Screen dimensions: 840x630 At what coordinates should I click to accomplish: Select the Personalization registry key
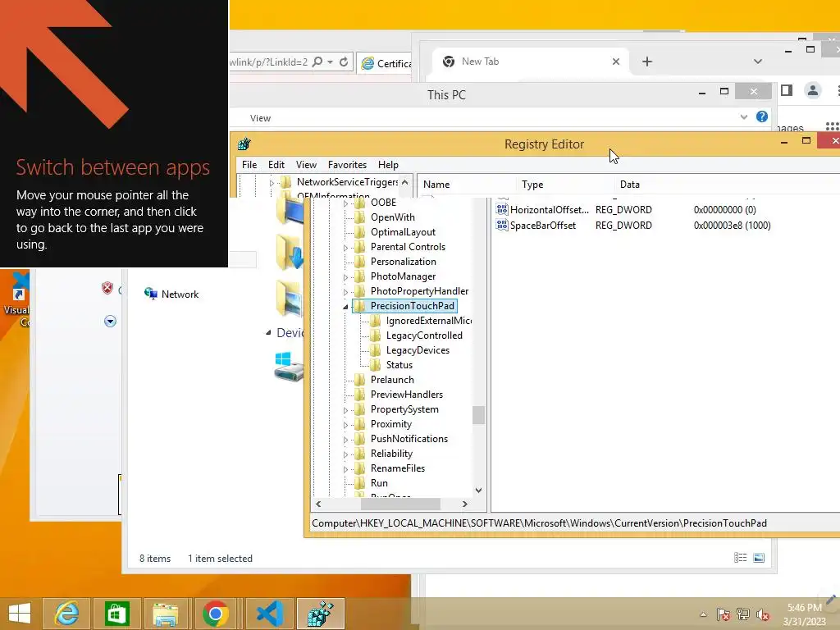404,262
